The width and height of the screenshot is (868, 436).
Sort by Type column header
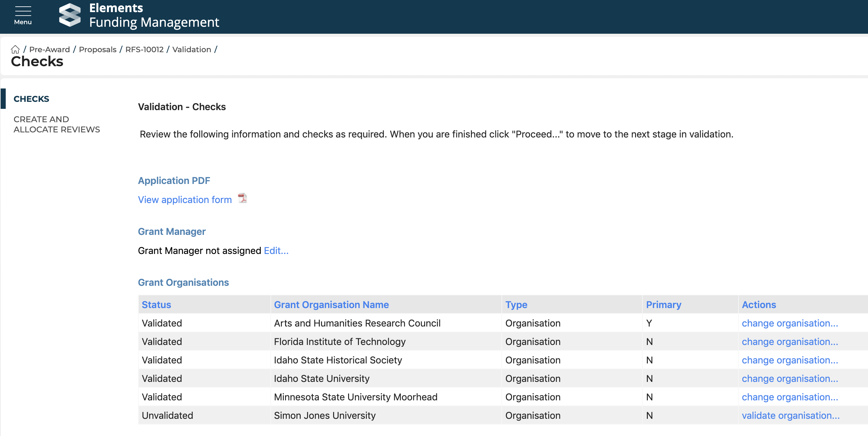(516, 305)
